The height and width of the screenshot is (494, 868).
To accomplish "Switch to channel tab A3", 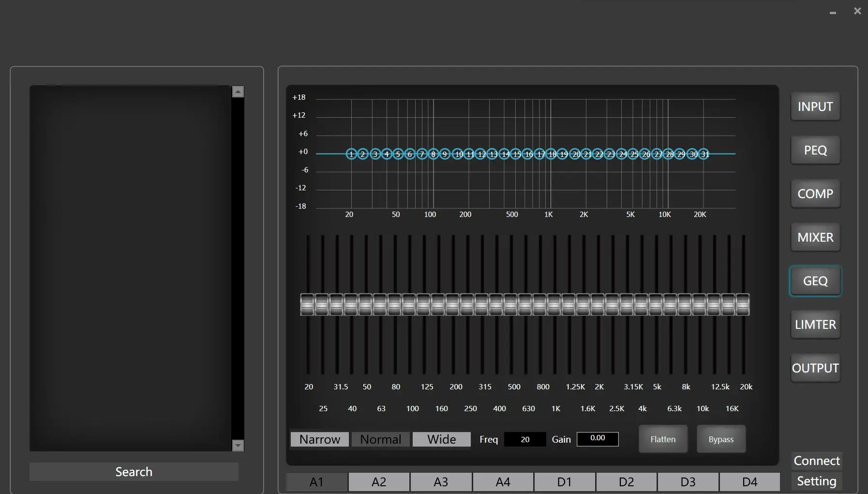I will [441, 482].
